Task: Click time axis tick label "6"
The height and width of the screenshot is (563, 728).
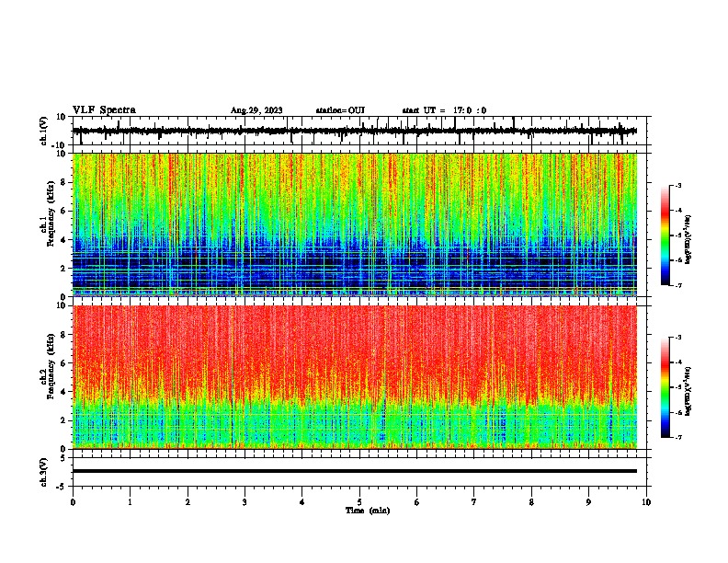Action: coord(417,502)
